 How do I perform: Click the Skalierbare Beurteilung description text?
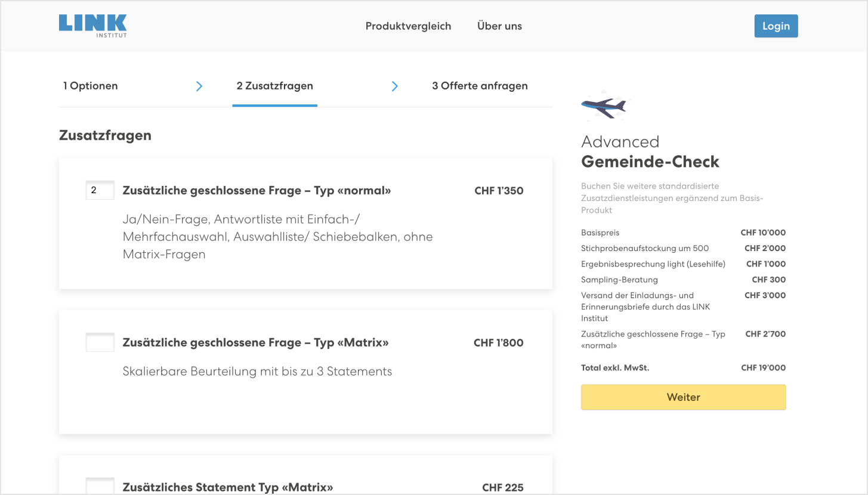(257, 372)
